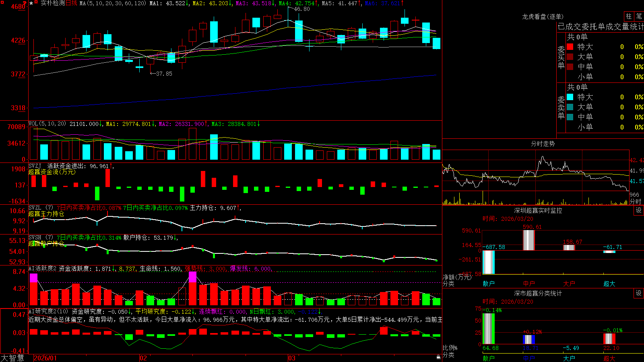Click the 平均研究度: -0.122 label
This screenshot has height=362, width=644.
(x=163, y=311)
